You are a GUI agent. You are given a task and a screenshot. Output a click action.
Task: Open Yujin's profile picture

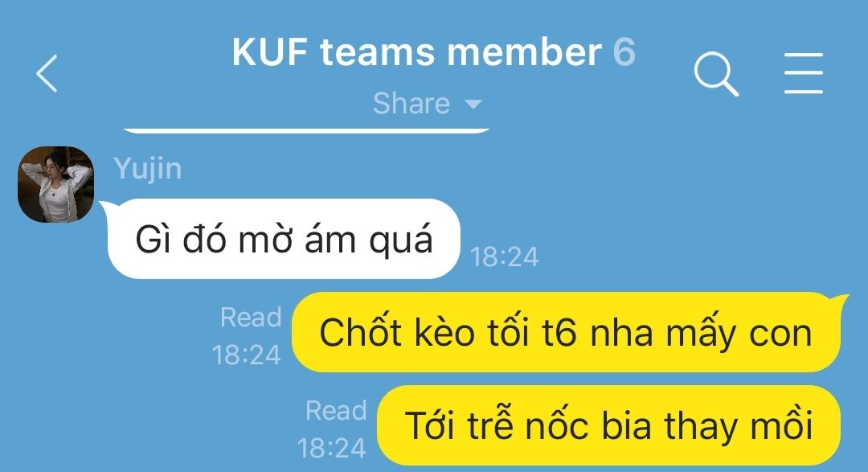click(56, 184)
